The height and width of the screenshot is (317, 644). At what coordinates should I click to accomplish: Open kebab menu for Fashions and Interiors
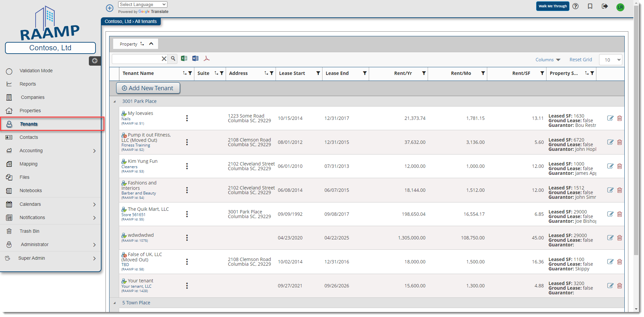coord(187,190)
